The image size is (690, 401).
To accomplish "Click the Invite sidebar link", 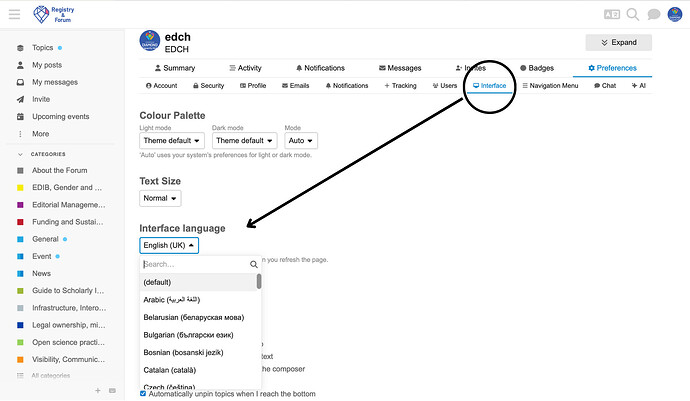I will coord(40,99).
